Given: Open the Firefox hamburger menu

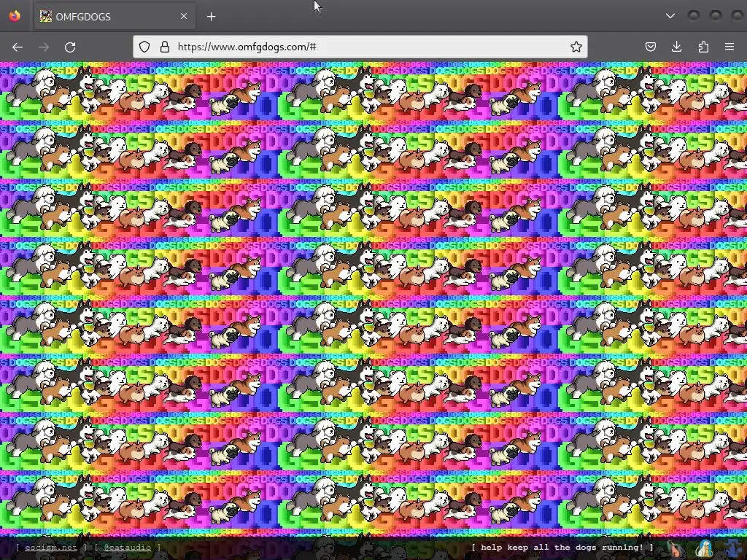Looking at the screenshot, I should click(x=729, y=47).
